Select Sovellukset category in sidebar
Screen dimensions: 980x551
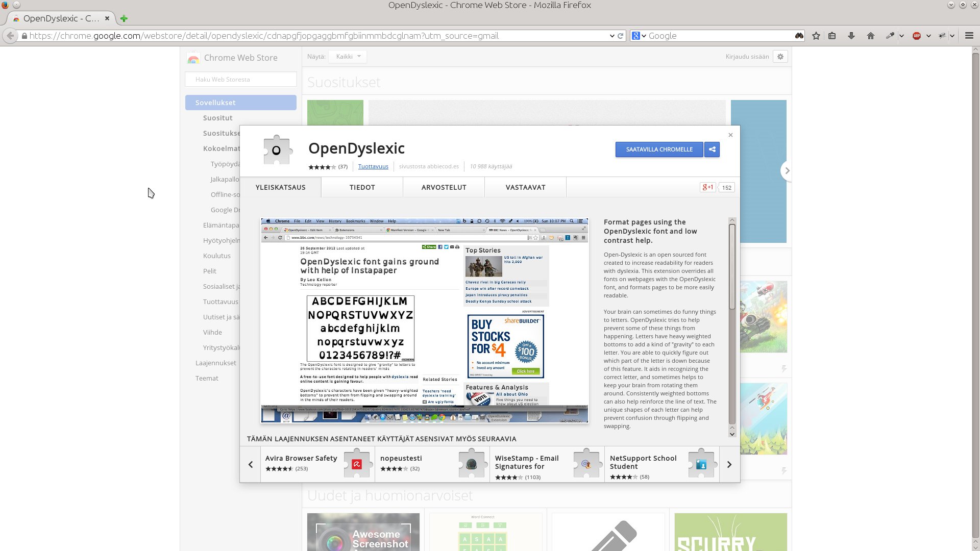(x=241, y=103)
